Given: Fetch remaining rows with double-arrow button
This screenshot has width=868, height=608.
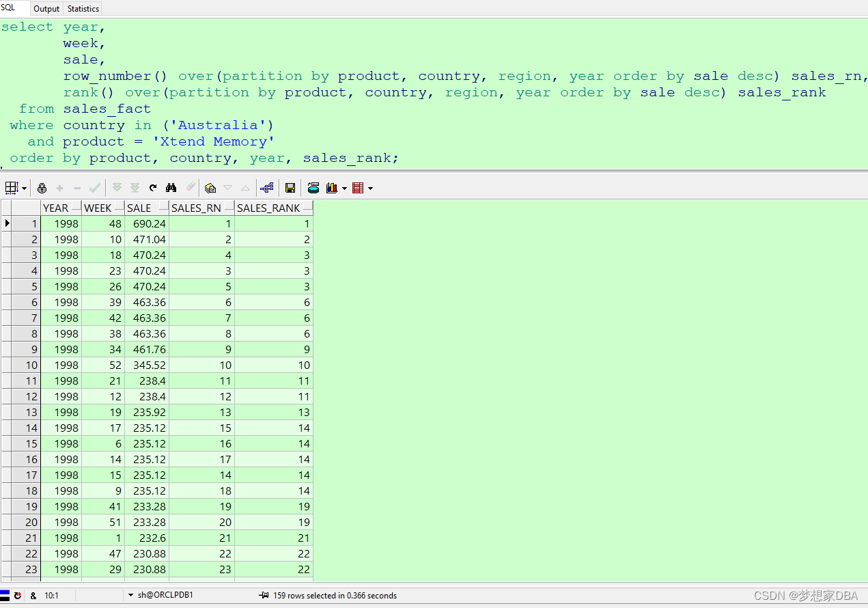Looking at the screenshot, I should pyautogui.click(x=135, y=188).
